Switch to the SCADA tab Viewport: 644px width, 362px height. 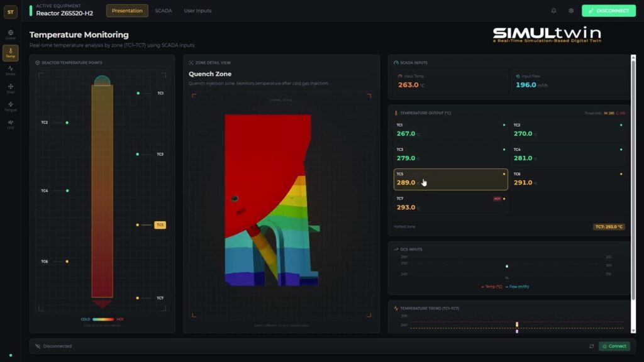164,11
